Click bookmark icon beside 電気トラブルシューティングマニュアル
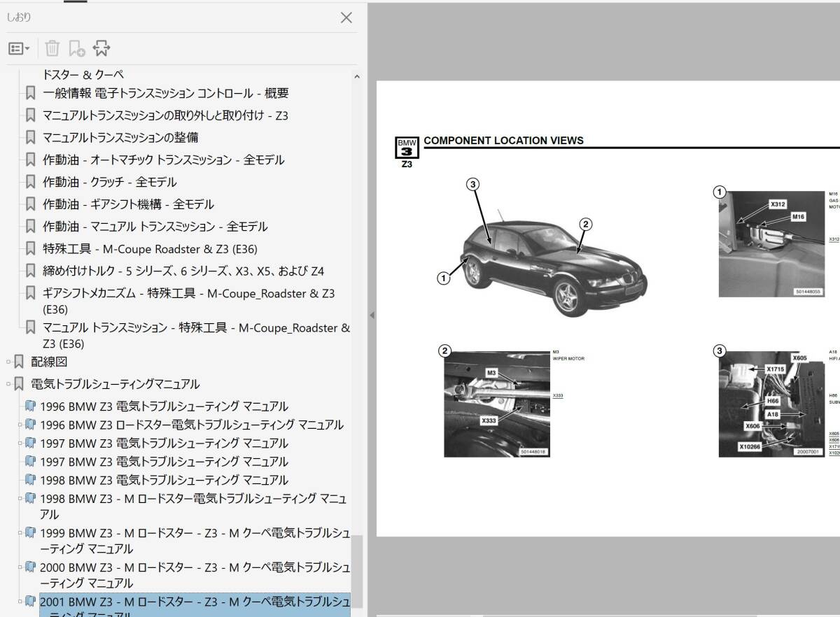The height and width of the screenshot is (617, 840). (19, 383)
